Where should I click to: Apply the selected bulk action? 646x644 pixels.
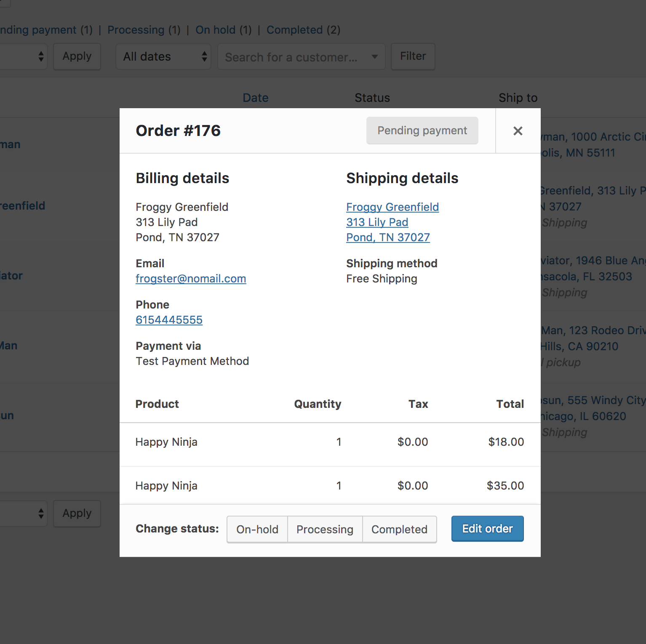[x=77, y=56]
